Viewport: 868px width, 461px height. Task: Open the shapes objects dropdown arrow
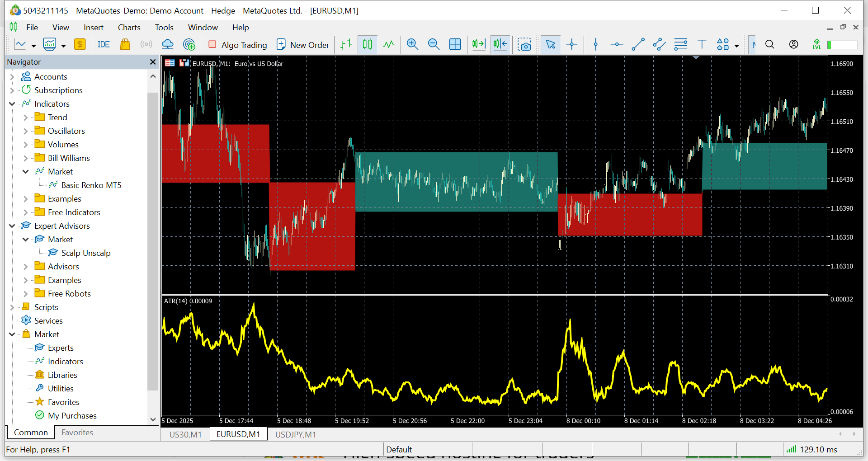click(x=737, y=46)
